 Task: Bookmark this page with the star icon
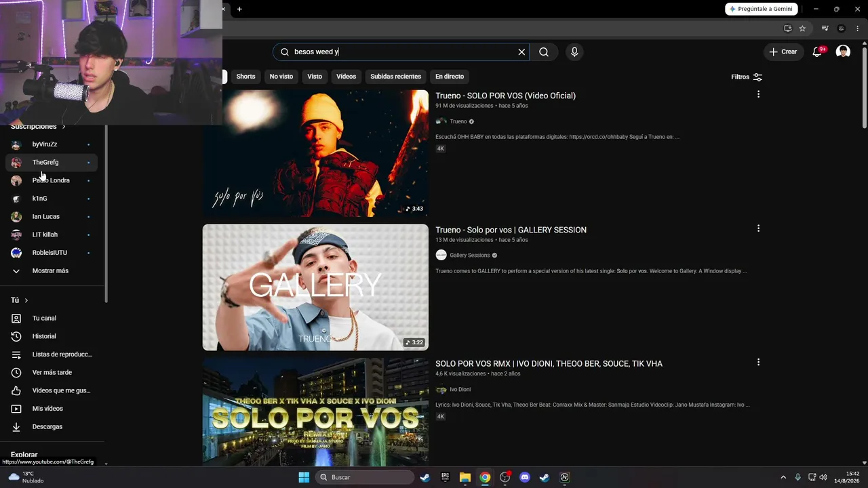[x=802, y=28]
